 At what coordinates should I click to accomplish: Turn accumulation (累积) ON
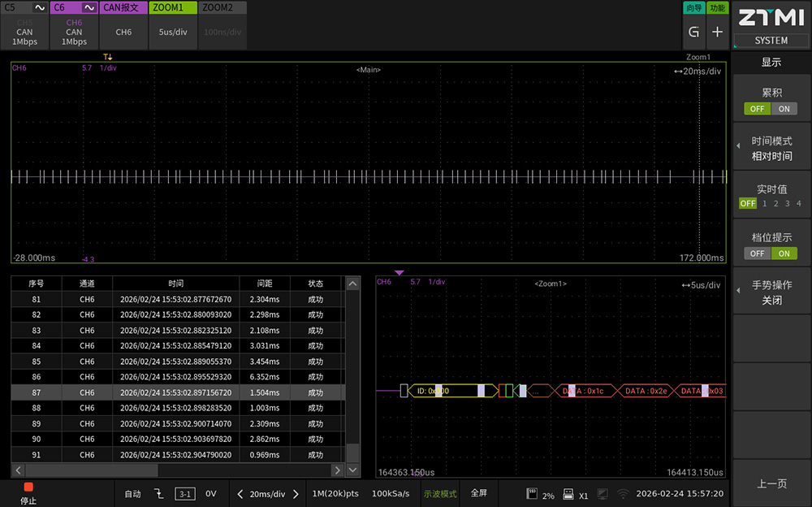click(x=784, y=109)
